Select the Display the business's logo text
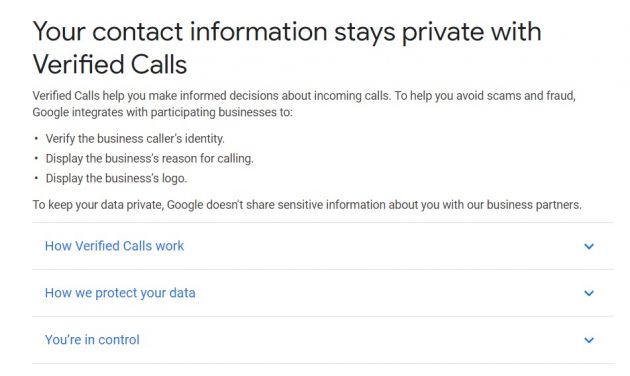630x376 pixels. coord(116,178)
